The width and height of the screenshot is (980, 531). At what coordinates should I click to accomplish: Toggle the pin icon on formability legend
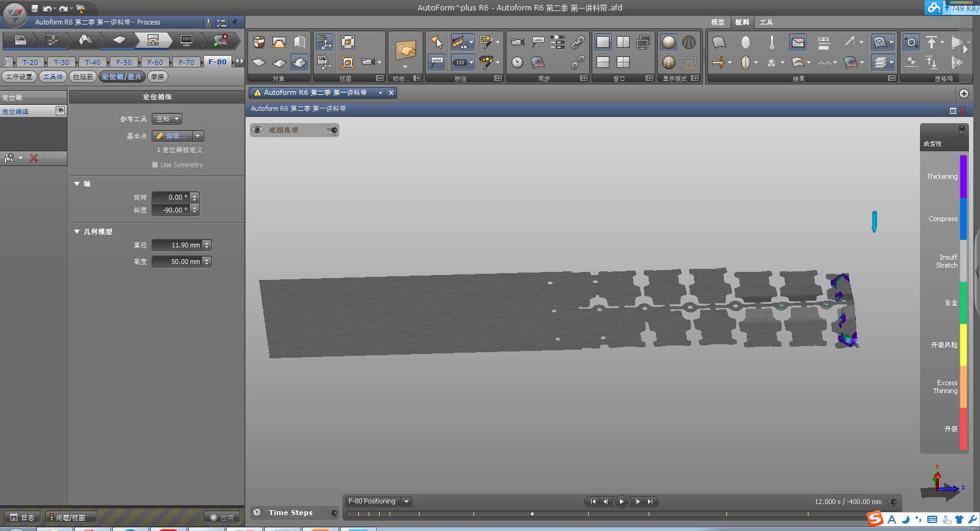point(962,129)
